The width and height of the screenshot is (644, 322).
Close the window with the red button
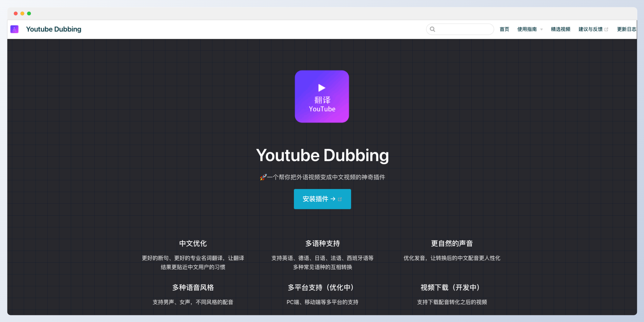[x=15, y=13]
